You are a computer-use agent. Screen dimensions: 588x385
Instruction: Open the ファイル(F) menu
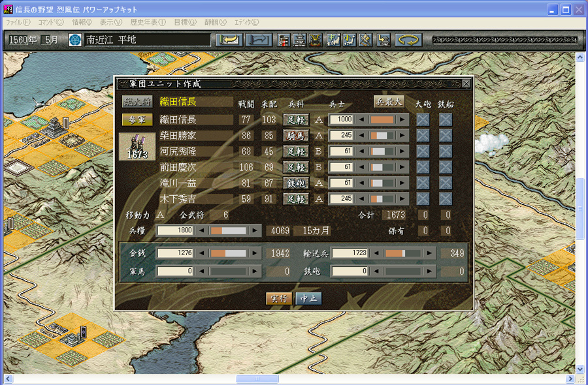18,22
